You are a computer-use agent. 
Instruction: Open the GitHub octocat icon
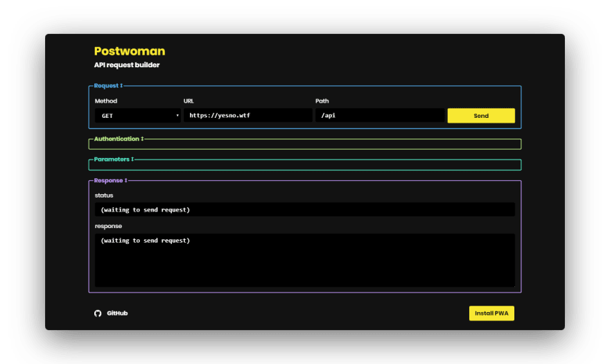point(98,313)
